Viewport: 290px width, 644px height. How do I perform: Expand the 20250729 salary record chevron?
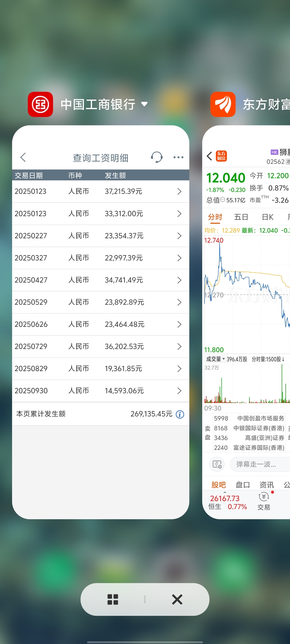tap(179, 346)
